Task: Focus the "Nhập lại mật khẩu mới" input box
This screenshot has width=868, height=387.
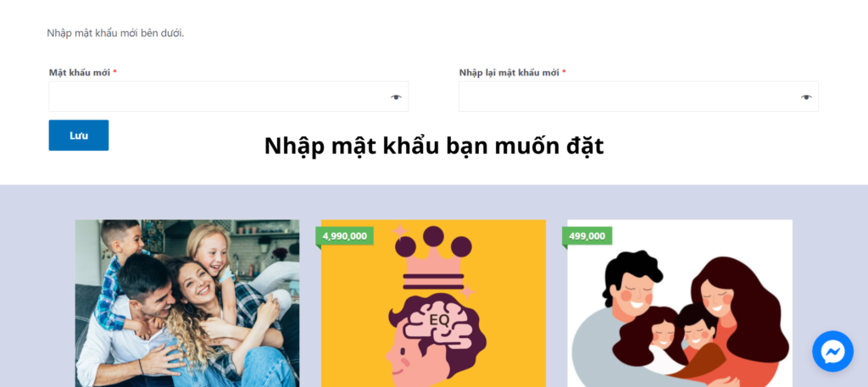Action: (638, 97)
